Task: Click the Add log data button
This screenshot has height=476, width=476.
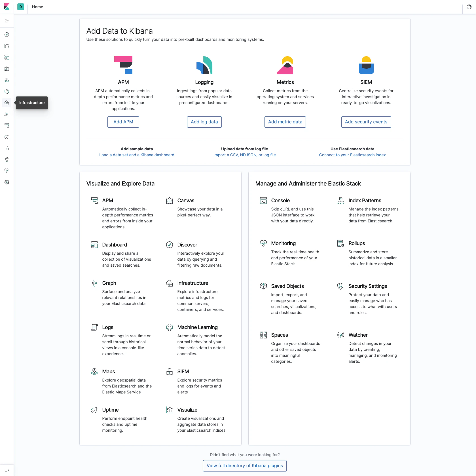Action: 204,122
